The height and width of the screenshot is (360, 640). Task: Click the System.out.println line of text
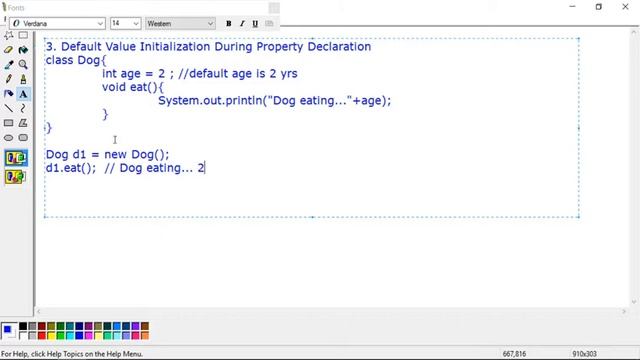coord(274,101)
